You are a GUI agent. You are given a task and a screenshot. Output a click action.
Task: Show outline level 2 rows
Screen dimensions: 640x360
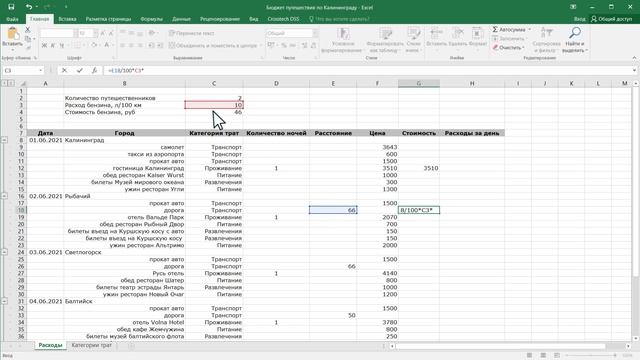pyautogui.click(x=11, y=83)
